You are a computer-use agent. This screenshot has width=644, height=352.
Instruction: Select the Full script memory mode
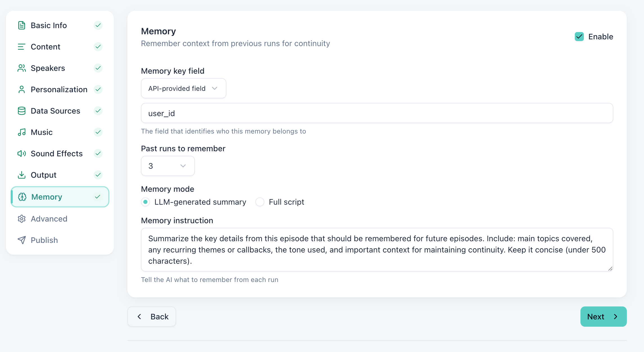click(x=260, y=202)
